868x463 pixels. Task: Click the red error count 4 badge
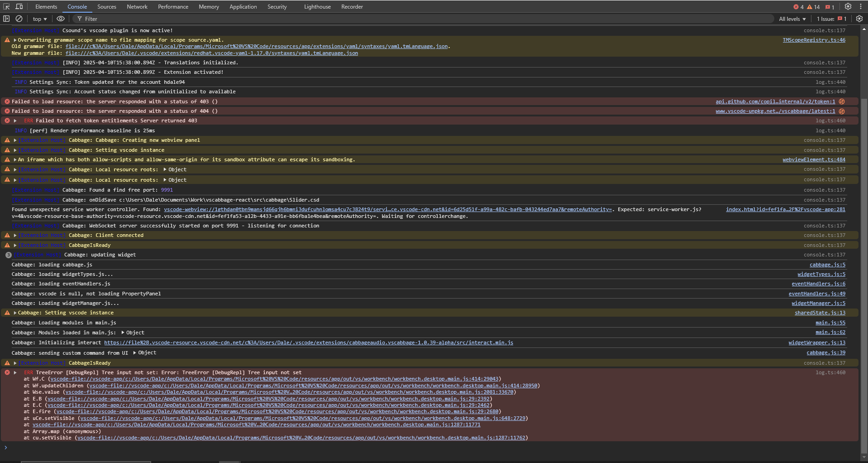coord(799,7)
